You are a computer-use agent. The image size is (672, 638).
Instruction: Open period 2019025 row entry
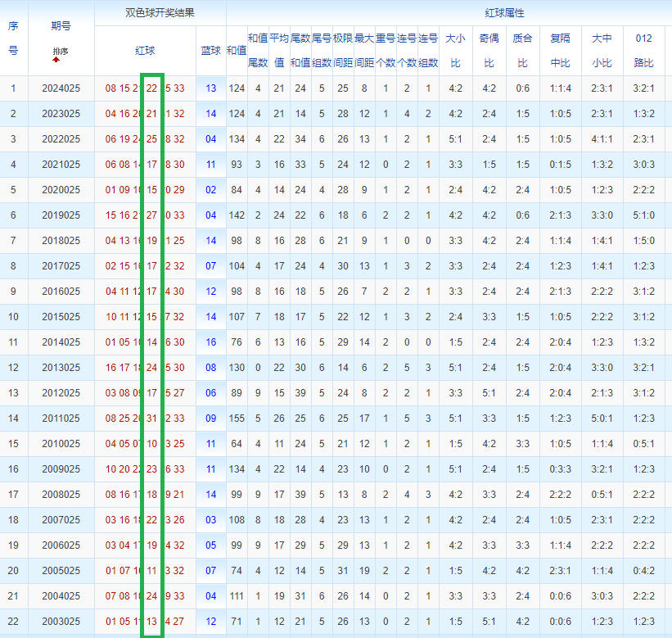(61, 215)
